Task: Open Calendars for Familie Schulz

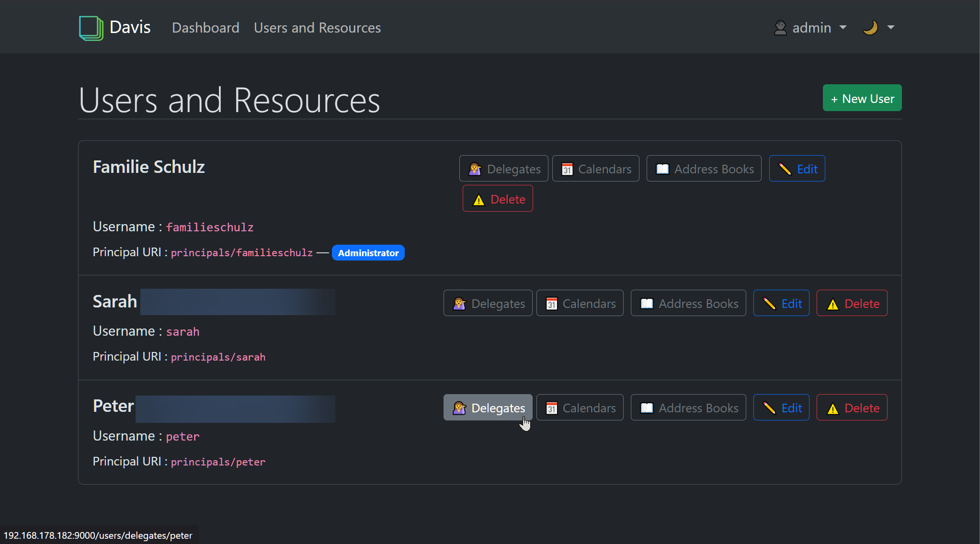Action: [x=595, y=169]
